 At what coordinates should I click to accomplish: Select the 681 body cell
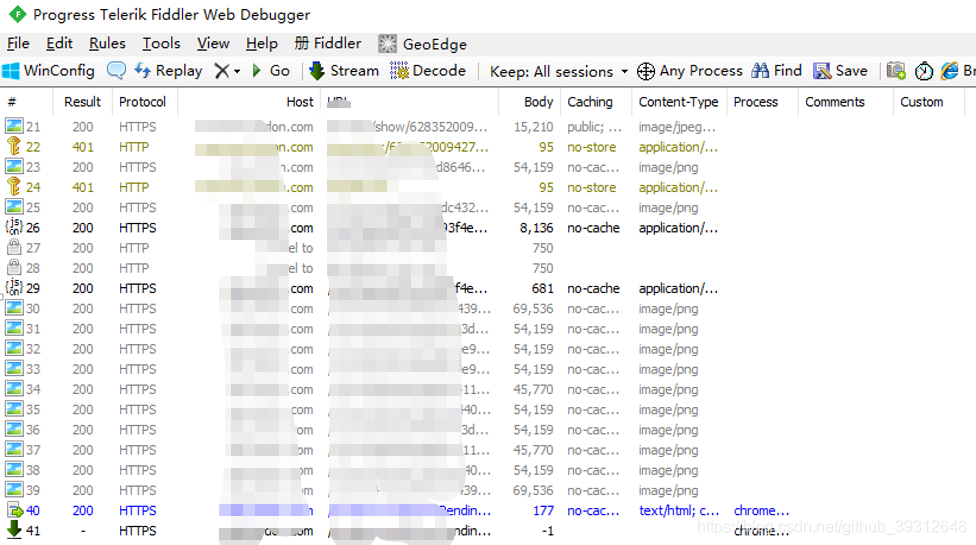[x=542, y=289]
